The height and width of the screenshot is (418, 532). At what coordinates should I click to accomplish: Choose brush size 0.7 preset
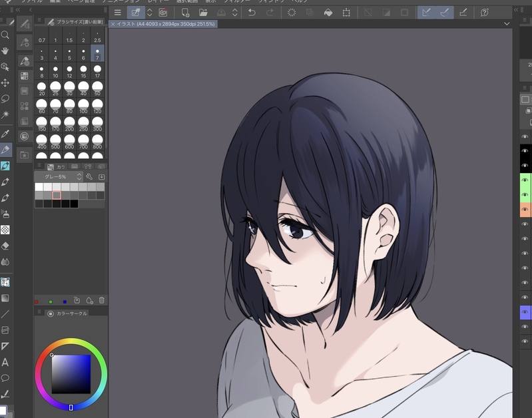(x=42, y=37)
